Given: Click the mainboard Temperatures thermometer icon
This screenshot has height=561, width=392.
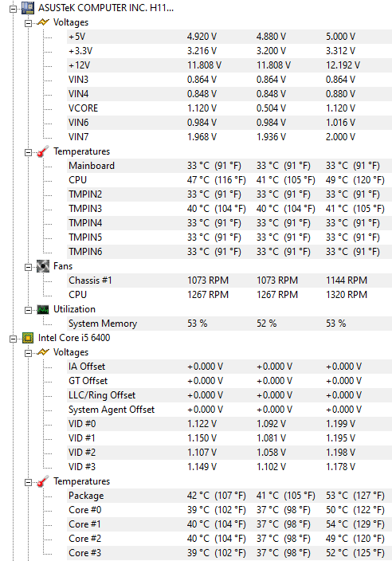Looking at the screenshot, I should click(x=43, y=151).
